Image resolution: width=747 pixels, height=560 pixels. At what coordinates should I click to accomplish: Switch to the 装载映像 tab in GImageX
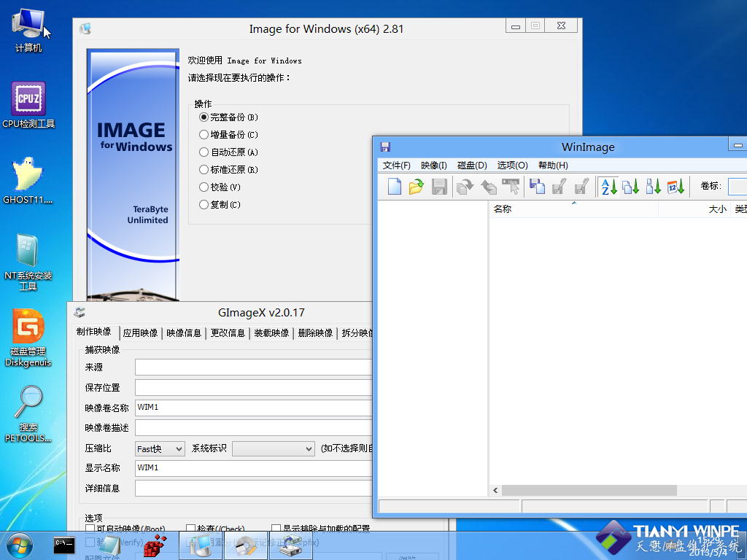click(x=271, y=333)
